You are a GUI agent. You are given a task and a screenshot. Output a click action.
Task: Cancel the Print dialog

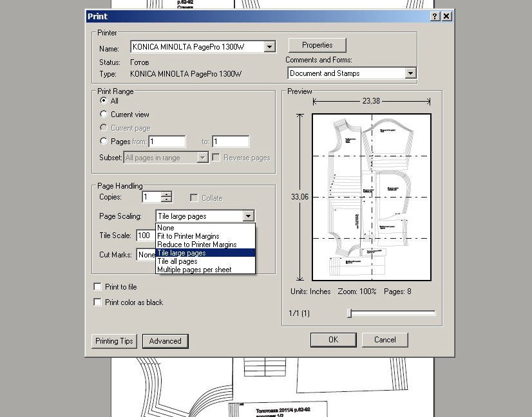point(385,340)
